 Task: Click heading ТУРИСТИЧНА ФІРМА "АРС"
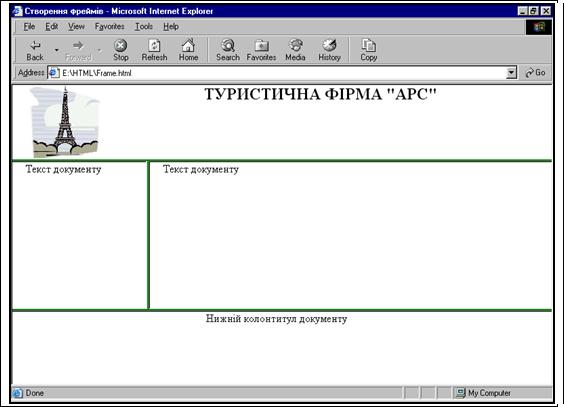click(320, 95)
